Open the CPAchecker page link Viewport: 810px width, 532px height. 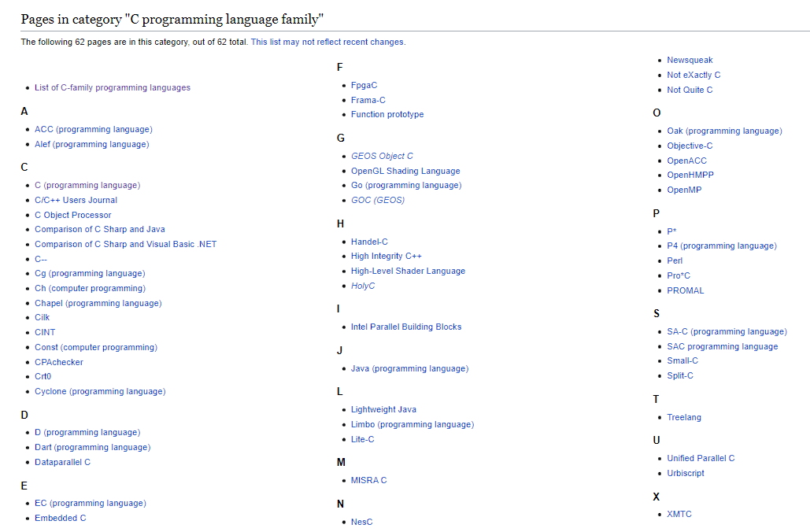coord(59,362)
